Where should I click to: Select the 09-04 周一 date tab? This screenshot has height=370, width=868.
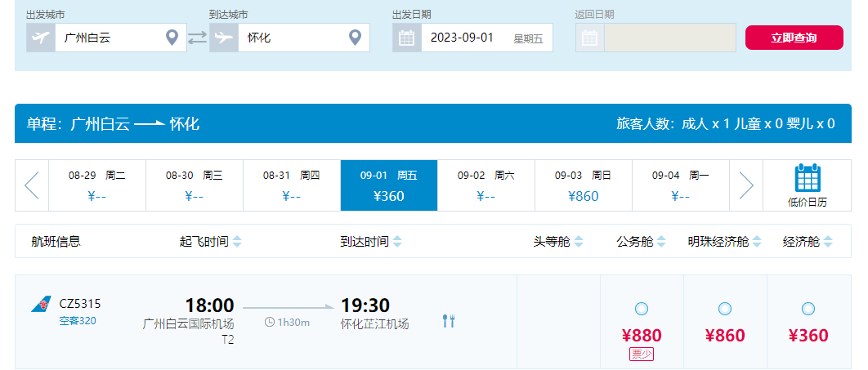click(x=681, y=185)
